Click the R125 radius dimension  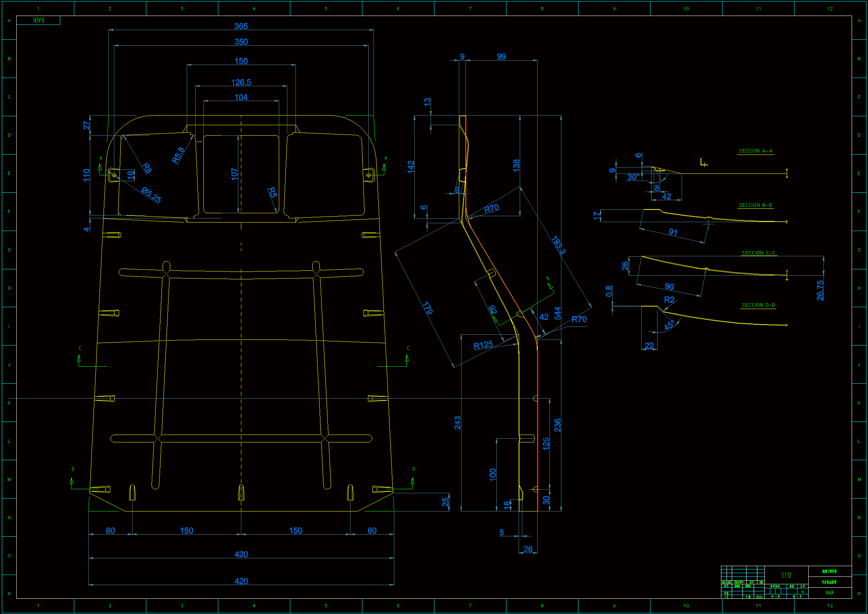(x=483, y=345)
